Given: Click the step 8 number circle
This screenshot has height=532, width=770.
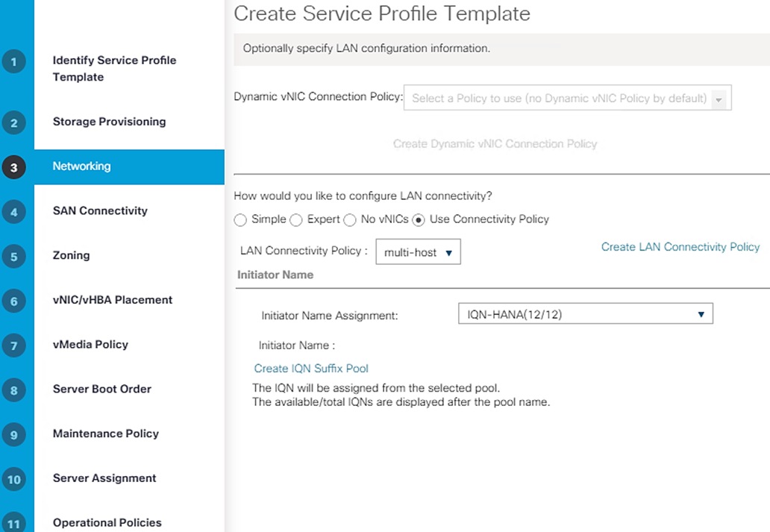Looking at the screenshot, I should click(14, 390).
